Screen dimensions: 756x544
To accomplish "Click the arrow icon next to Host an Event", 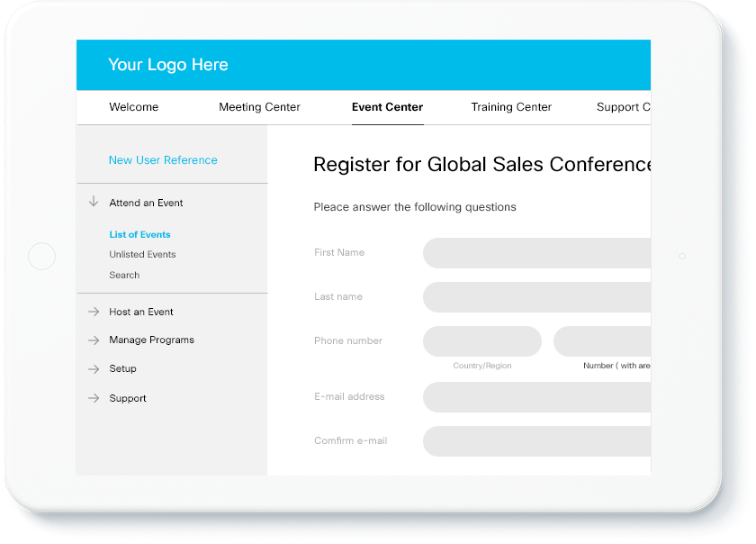I will click(93, 311).
